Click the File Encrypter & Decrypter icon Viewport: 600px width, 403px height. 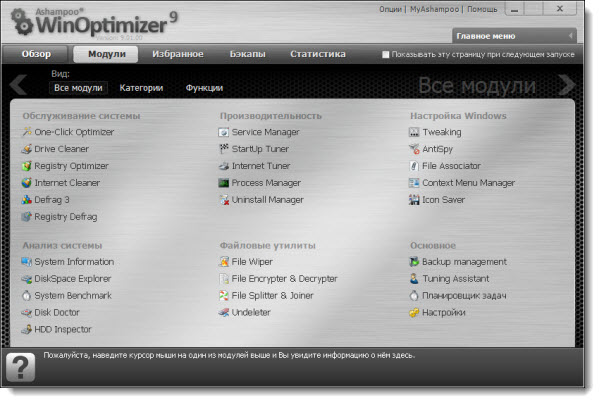[223, 279]
